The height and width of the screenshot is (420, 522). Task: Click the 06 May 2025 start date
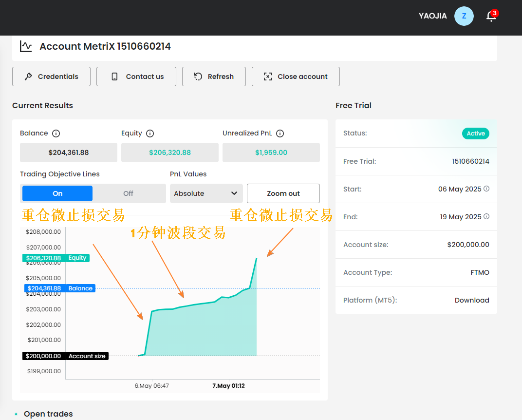coord(460,189)
